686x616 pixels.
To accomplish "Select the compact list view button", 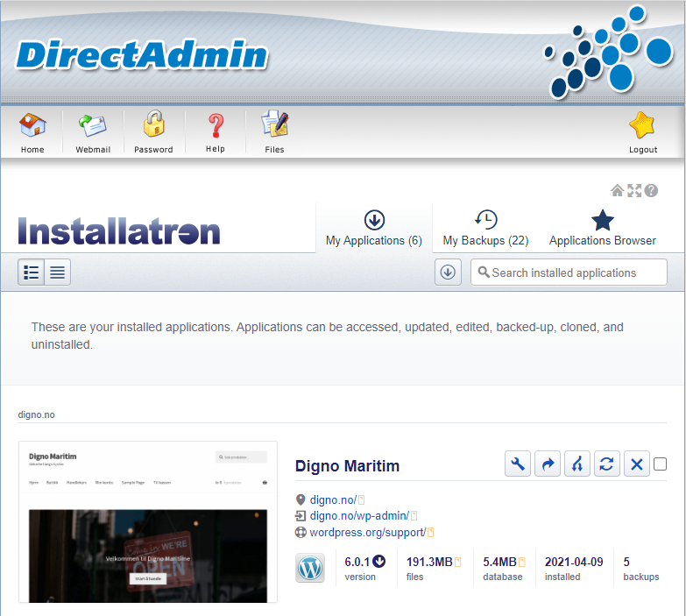I will 57,273.
